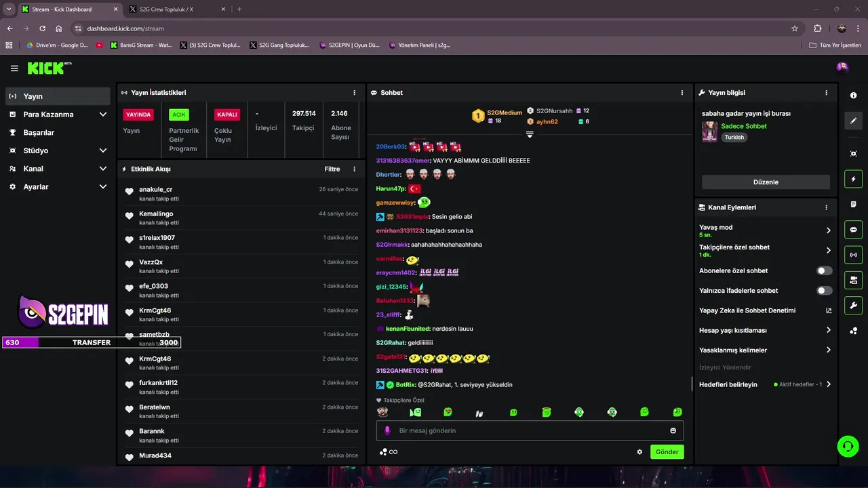
Task: Click Sadece Sohbet category link
Action: [744, 126]
